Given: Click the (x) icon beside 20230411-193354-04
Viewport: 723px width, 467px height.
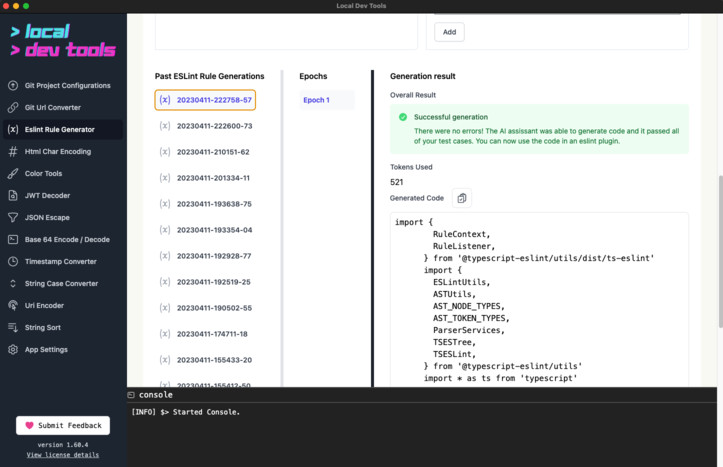Looking at the screenshot, I should [165, 230].
